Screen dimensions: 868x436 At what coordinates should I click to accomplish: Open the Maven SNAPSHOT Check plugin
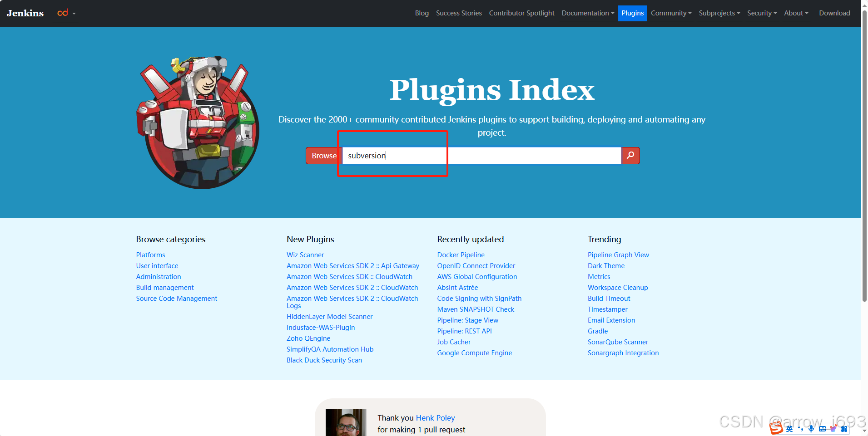pos(476,309)
